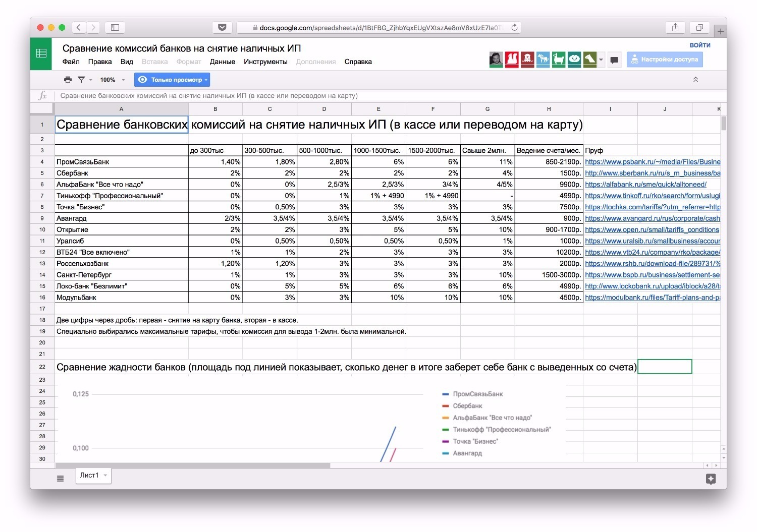
Task: Open the all sheets list icon
Action: [x=61, y=479]
